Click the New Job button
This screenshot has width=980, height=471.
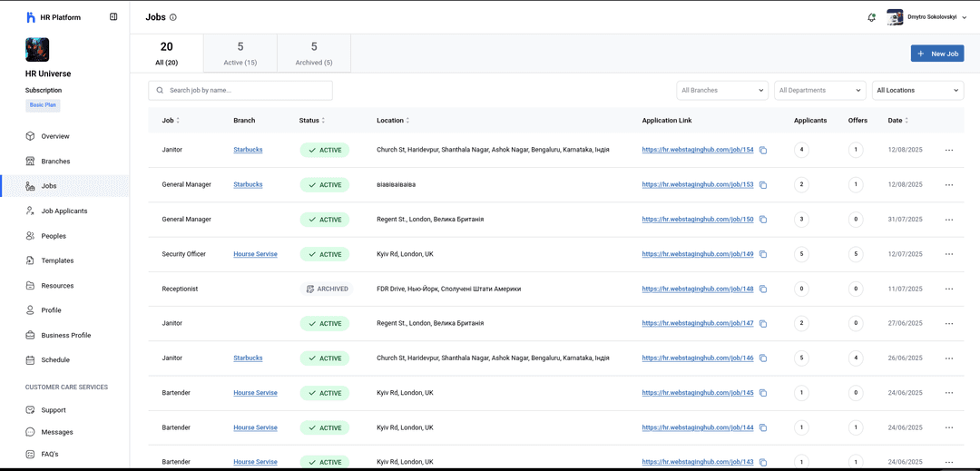[x=937, y=54]
